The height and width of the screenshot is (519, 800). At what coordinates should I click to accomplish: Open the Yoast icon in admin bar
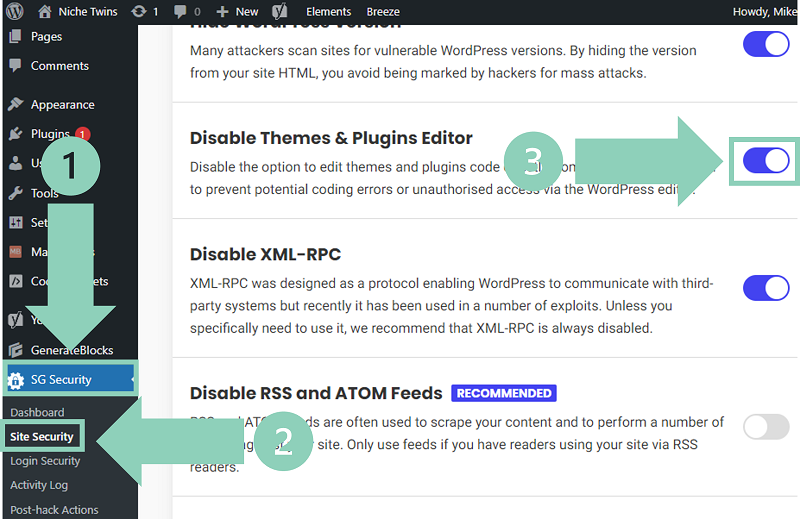[x=280, y=11]
